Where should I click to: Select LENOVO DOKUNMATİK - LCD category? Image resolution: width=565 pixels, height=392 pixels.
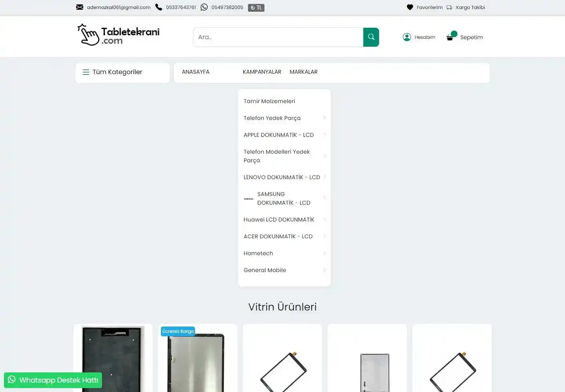[282, 177]
